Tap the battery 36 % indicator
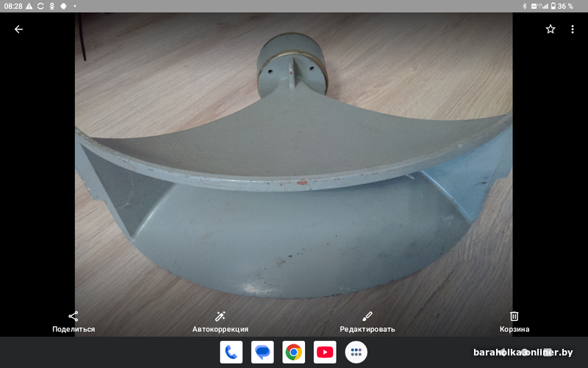The image size is (588, 368). pos(562,7)
